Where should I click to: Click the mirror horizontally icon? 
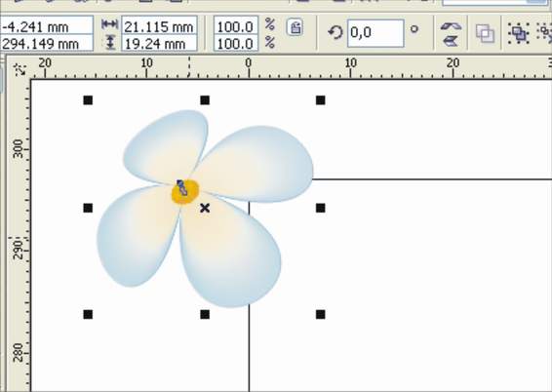coord(451,26)
